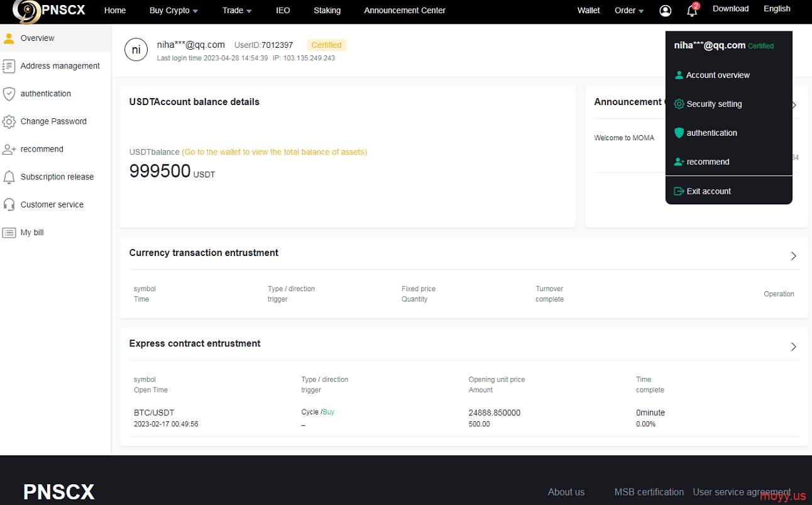Viewport: 812px width, 505px height.
Task: Click the 'Operation' column header
Action: (x=779, y=294)
